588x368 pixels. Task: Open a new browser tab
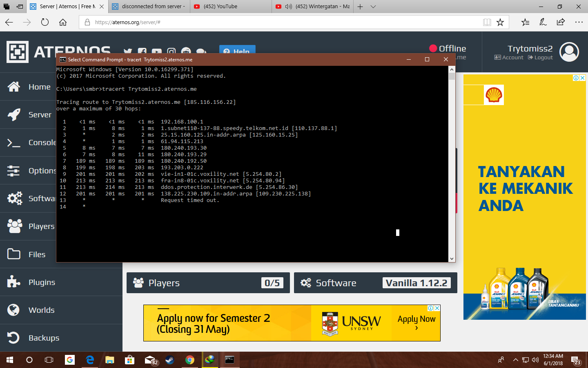pyautogui.click(x=360, y=7)
